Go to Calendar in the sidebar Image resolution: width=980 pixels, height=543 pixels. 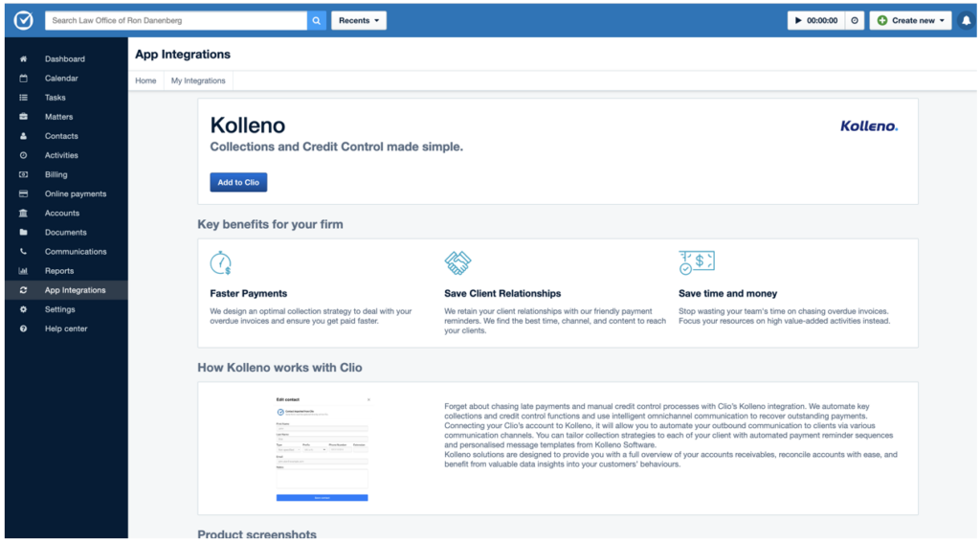[61, 79]
